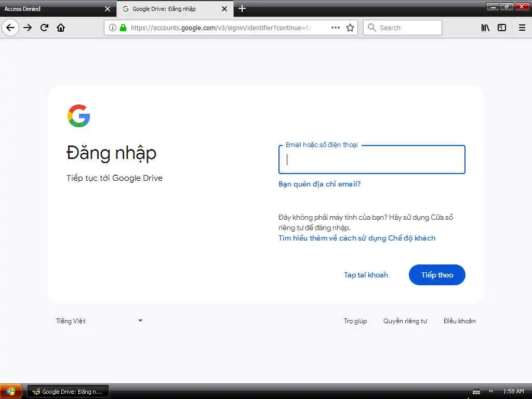
Task: Click the Email hoặc số điện thoại field
Action: pyautogui.click(x=371, y=159)
